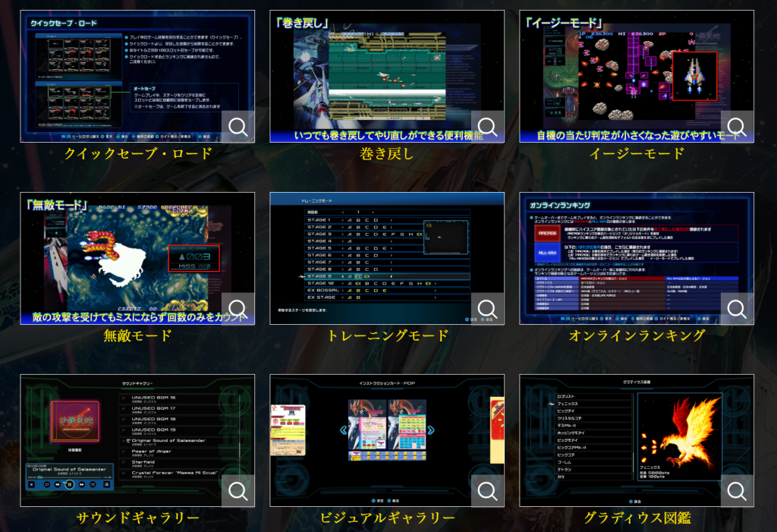Enlarge イージーモード image via magnifier icon
777x532 pixels.
click(737, 127)
